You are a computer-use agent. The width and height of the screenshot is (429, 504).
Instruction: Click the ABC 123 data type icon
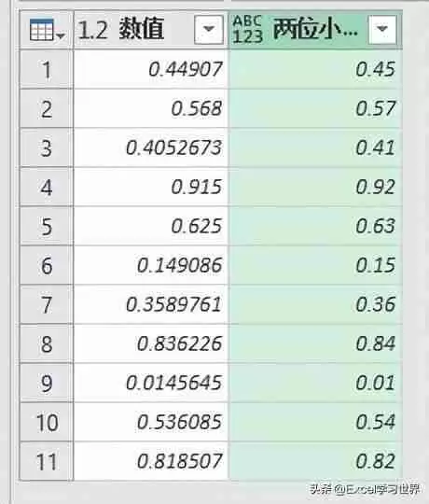247,29
